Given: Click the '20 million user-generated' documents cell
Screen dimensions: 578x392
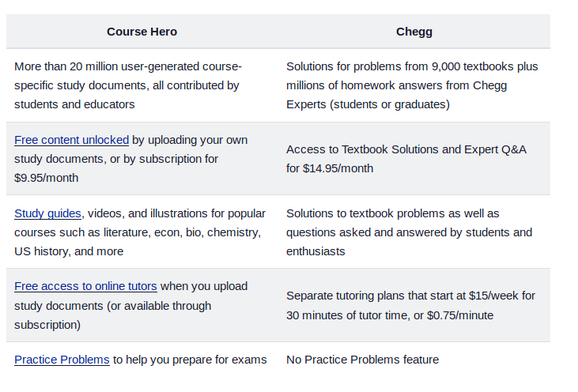Looking at the screenshot, I should pos(128,66).
